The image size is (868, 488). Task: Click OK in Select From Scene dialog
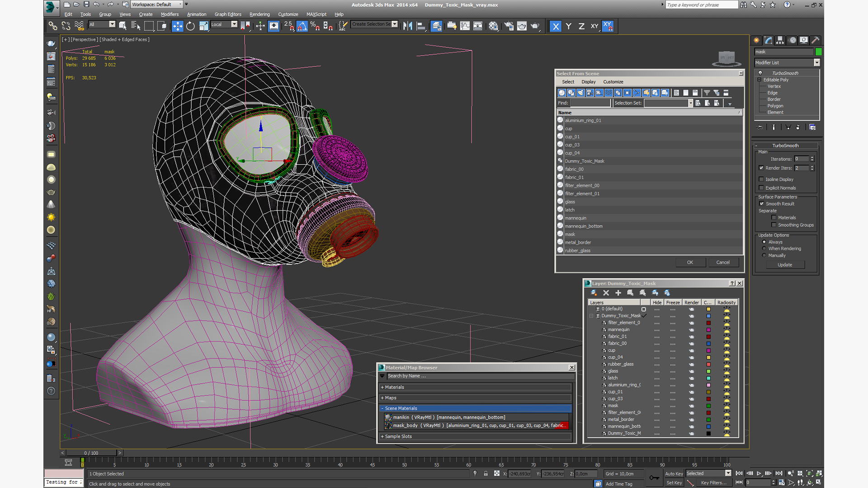(x=690, y=263)
